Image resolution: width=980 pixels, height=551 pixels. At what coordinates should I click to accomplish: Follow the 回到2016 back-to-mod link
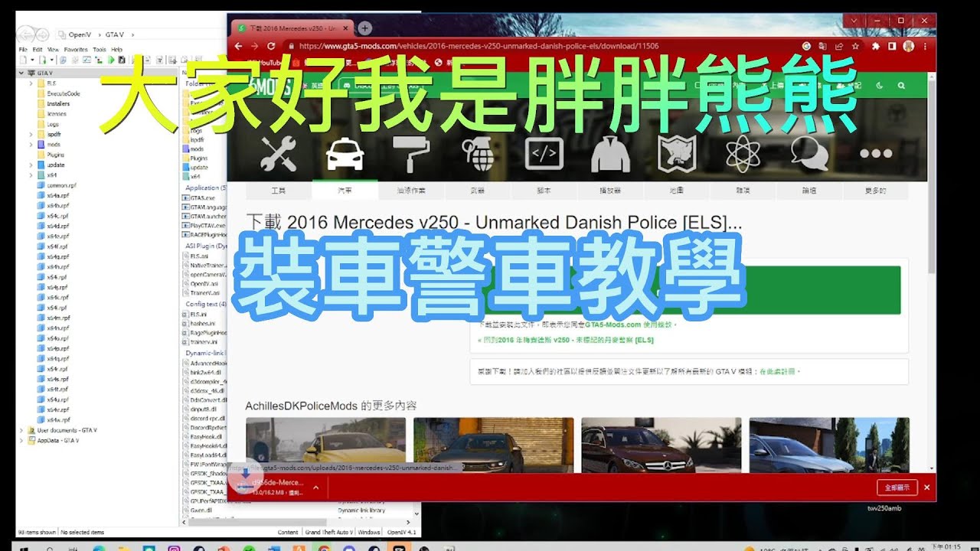click(x=565, y=340)
